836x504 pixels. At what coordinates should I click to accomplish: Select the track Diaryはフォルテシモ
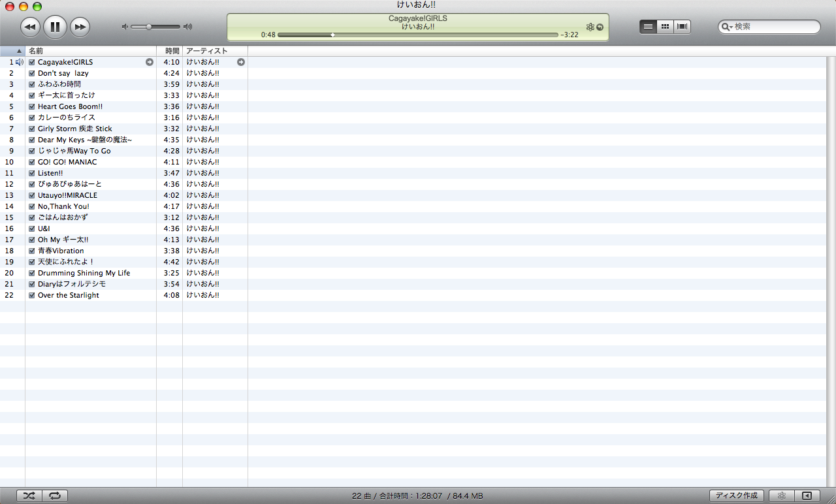point(72,284)
